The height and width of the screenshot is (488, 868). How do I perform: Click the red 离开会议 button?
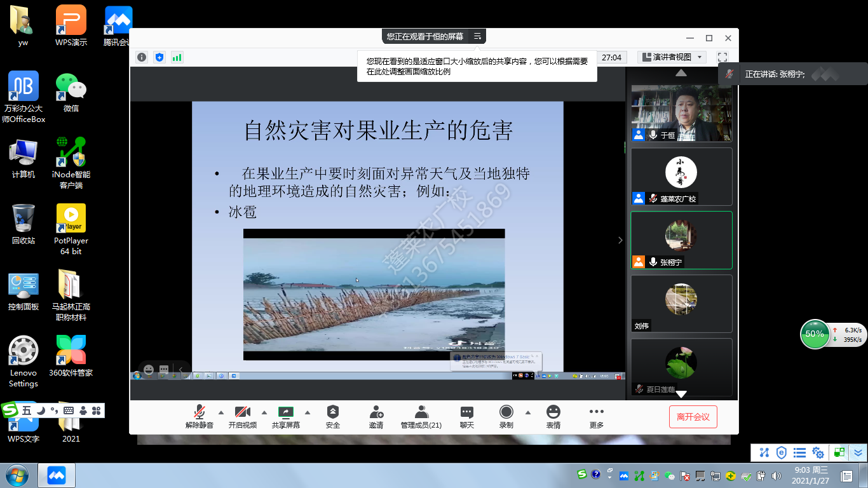click(693, 417)
